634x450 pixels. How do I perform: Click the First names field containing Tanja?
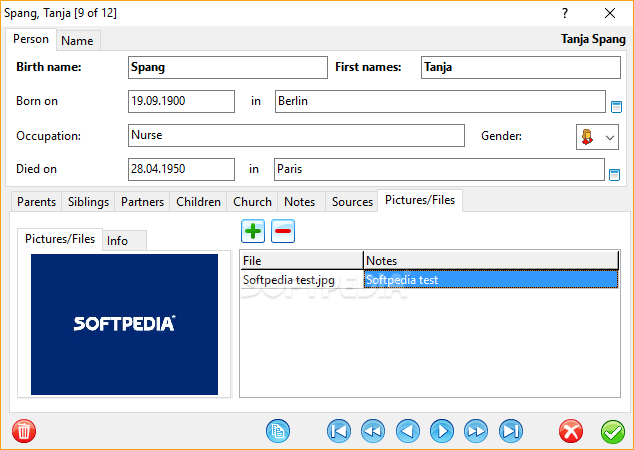(521, 67)
